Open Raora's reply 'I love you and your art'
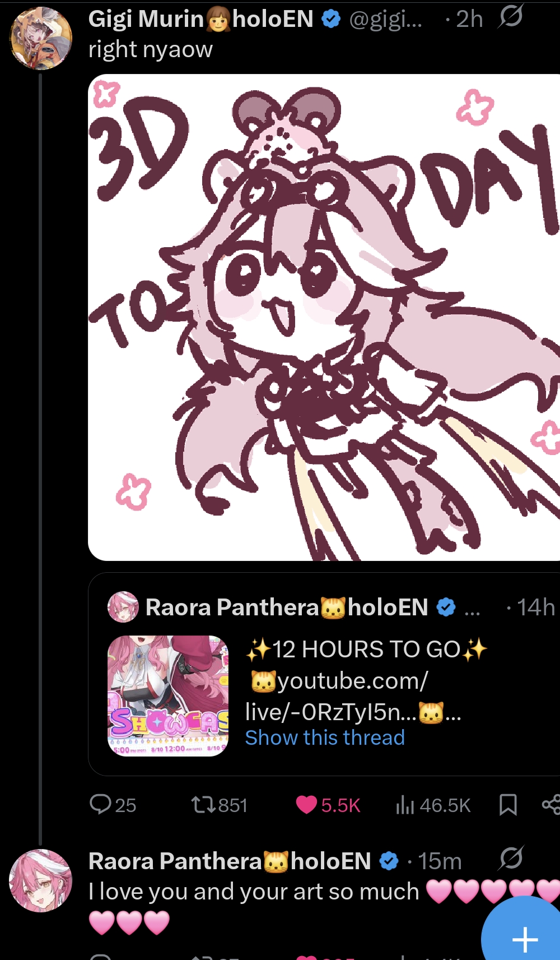Viewport: 560px width, 960px height. coord(254,891)
